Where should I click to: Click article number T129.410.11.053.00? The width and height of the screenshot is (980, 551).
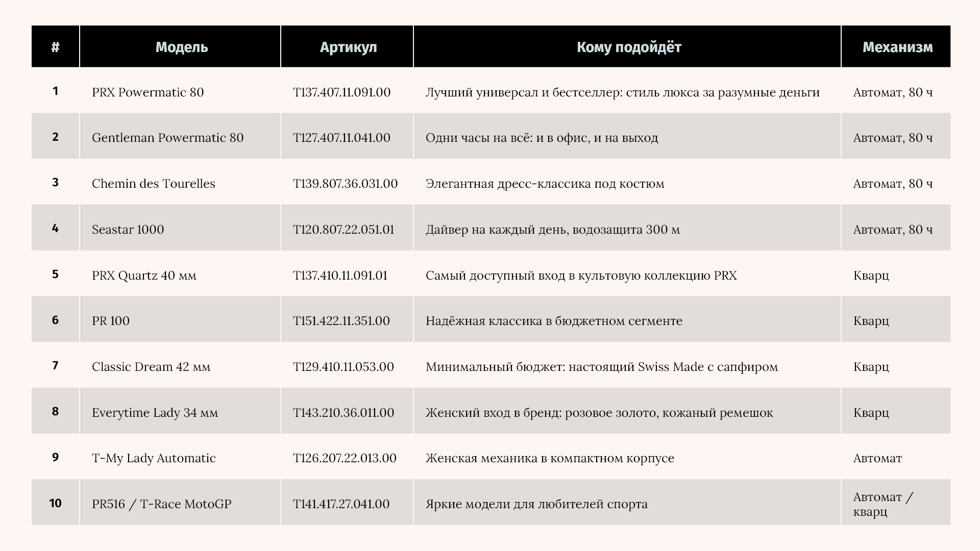(x=344, y=367)
